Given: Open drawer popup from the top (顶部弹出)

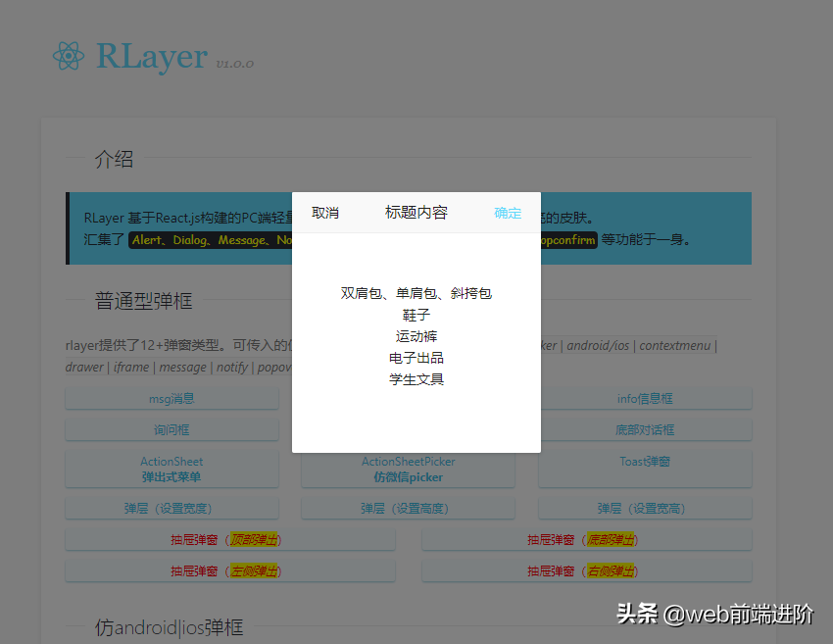Looking at the screenshot, I should [x=230, y=539].
